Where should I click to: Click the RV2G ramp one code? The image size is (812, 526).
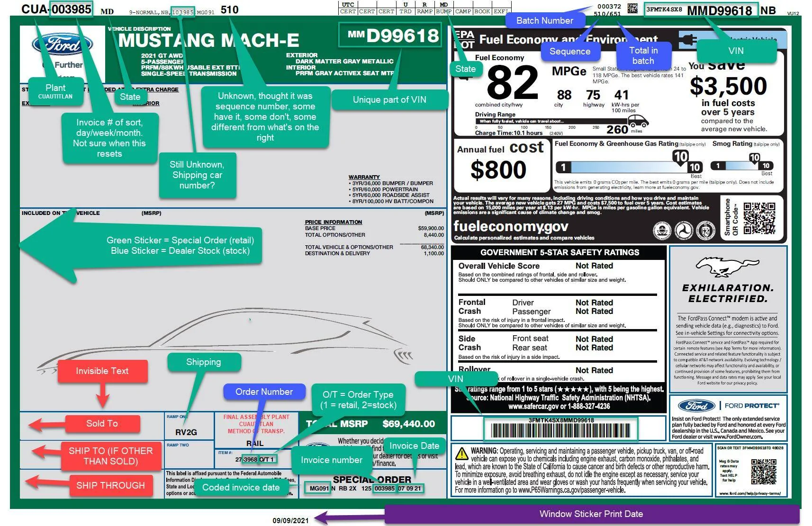(x=186, y=432)
